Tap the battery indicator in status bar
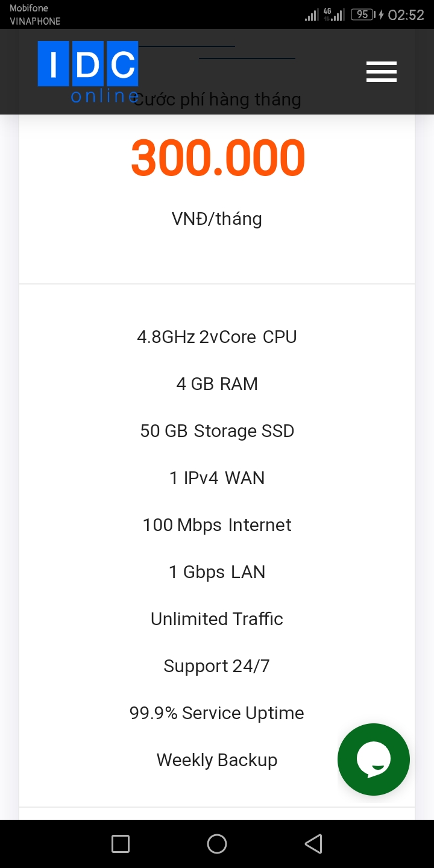 point(362,14)
